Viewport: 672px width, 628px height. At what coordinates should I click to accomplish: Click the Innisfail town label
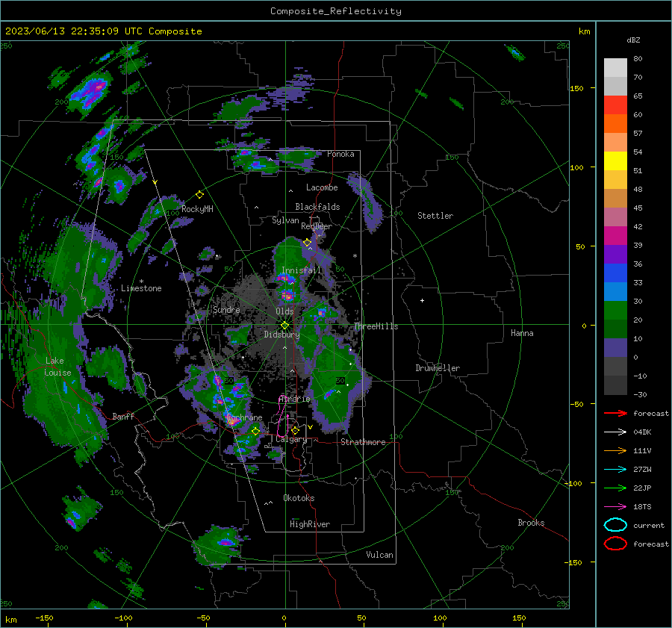pyautogui.click(x=301, y=270)
